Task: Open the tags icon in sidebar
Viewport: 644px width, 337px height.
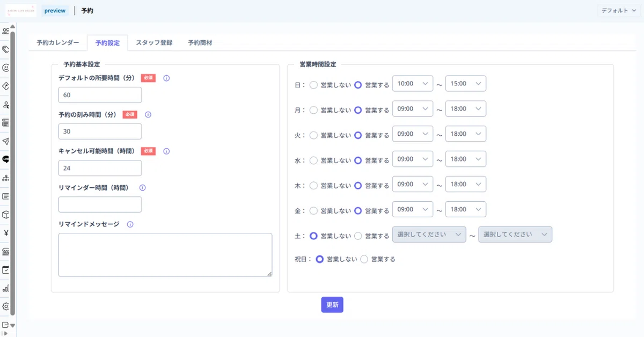Action: 5,49
